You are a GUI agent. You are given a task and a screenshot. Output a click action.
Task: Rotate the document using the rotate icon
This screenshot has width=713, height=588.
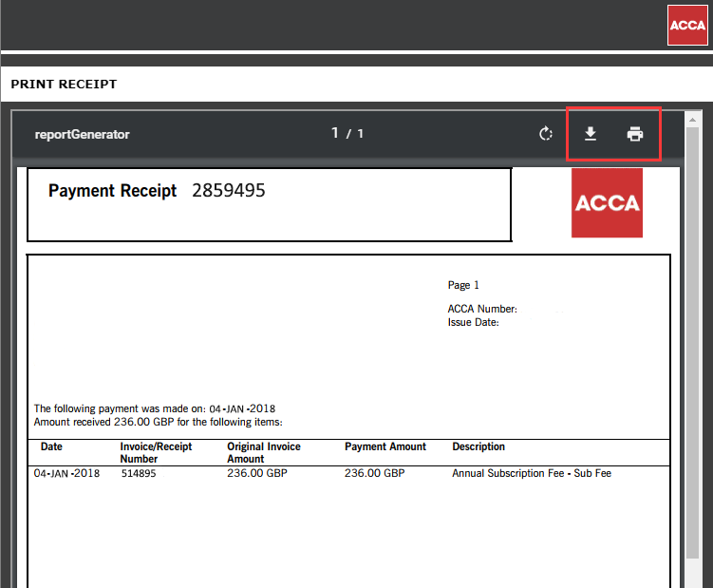[x=546, y=134]
